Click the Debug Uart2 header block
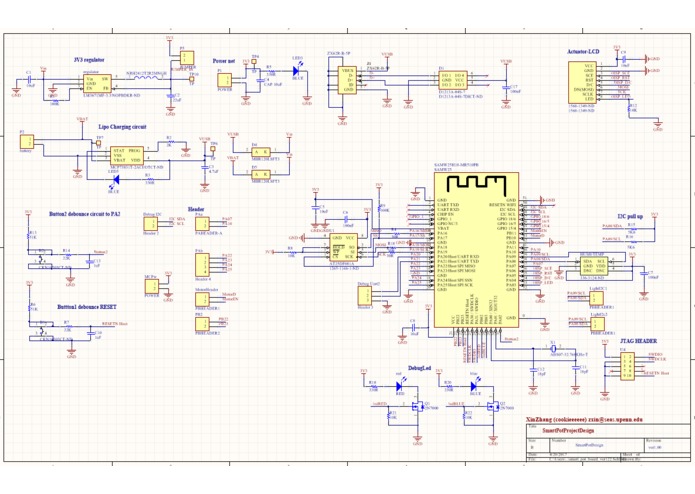 point(365,296)
